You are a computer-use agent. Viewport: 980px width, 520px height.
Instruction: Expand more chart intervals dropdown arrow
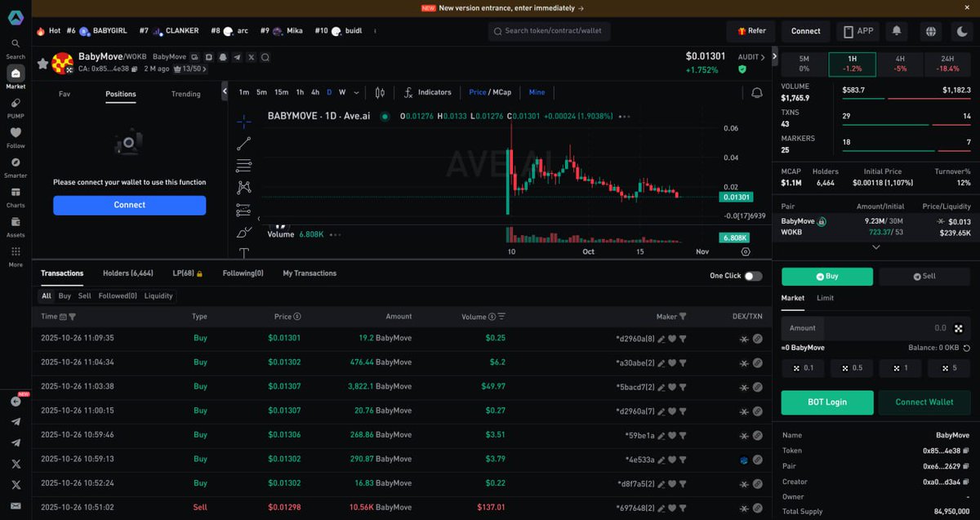tap(356, 92)
